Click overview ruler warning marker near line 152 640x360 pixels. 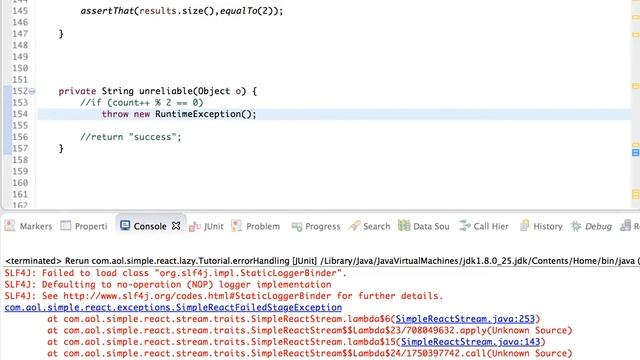click(636, 86)
